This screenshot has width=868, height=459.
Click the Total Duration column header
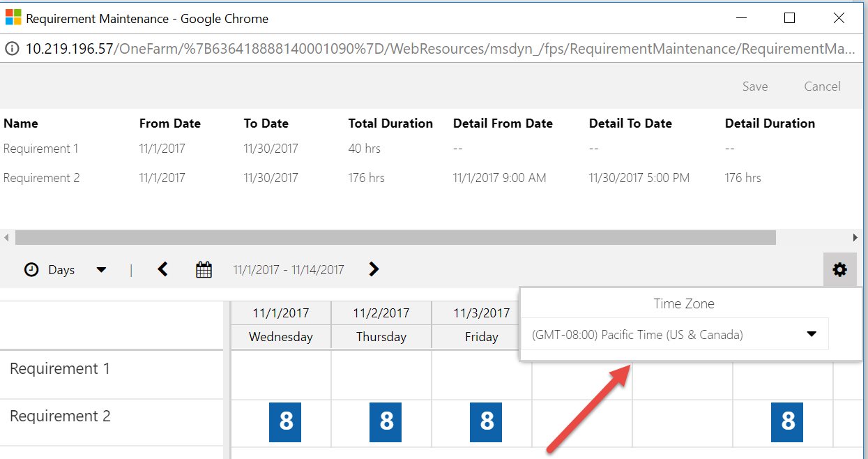pyautogui.click(x=390, y=123)
